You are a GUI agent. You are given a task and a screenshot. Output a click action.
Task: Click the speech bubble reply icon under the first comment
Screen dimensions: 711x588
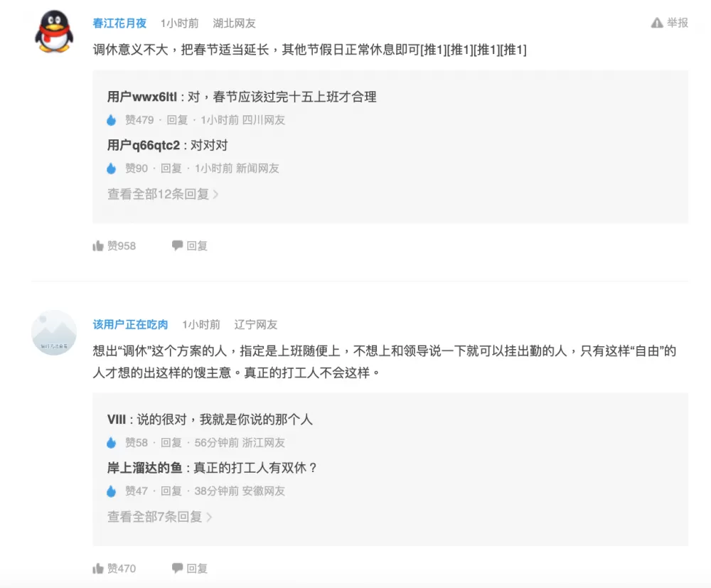[177, 245]
